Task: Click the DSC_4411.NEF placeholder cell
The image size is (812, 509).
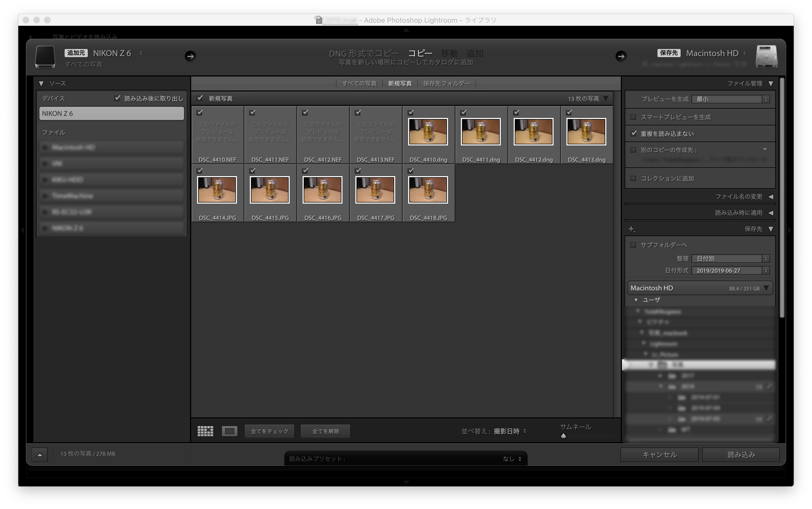Action: point(270,135)
